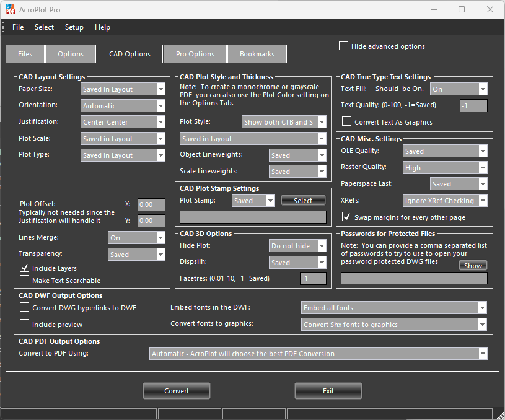Open the Paper Size dropdown
The image size is (505, 420).
pyautogui.click(x=123, y=89)
